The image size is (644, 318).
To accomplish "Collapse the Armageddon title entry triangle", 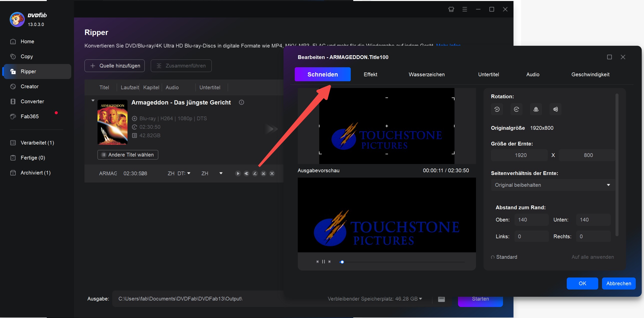I will (x=93, y=100).
